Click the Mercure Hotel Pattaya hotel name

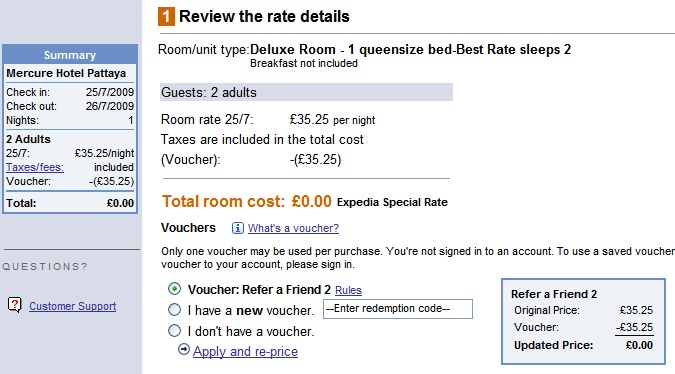click(x=66, y=73)
